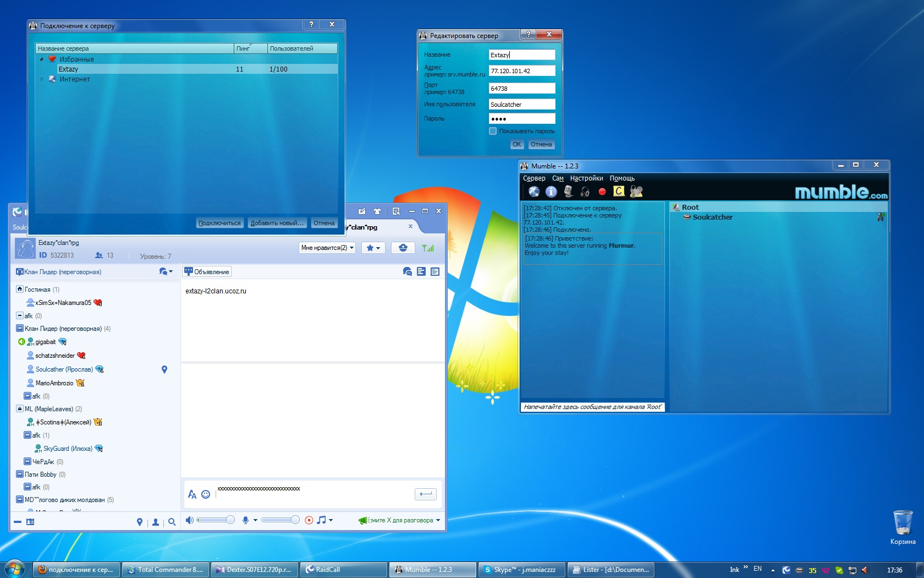Click the shirt skin icon in RaidCall titlebar
This screenshot has width=924, height=578.
[377, 211]
